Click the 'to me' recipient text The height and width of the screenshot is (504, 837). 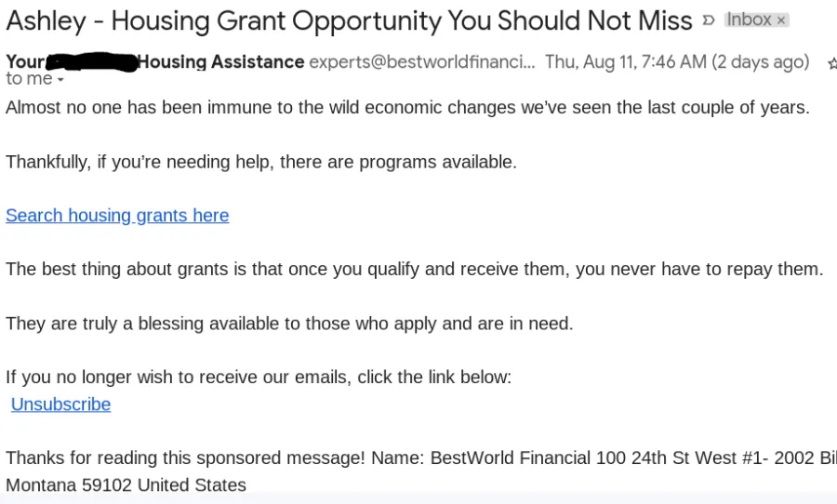tap(30, 79)
